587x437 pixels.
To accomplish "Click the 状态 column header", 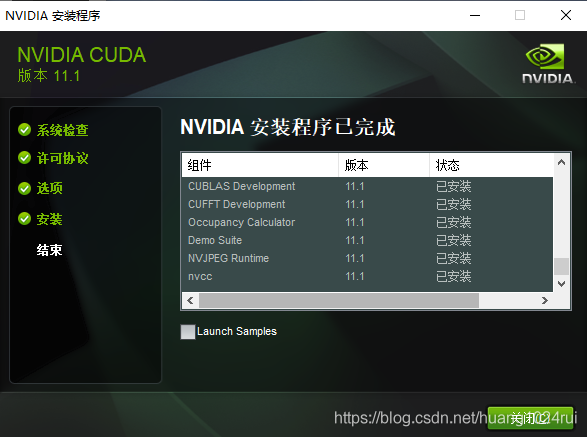I will (491, 165).
